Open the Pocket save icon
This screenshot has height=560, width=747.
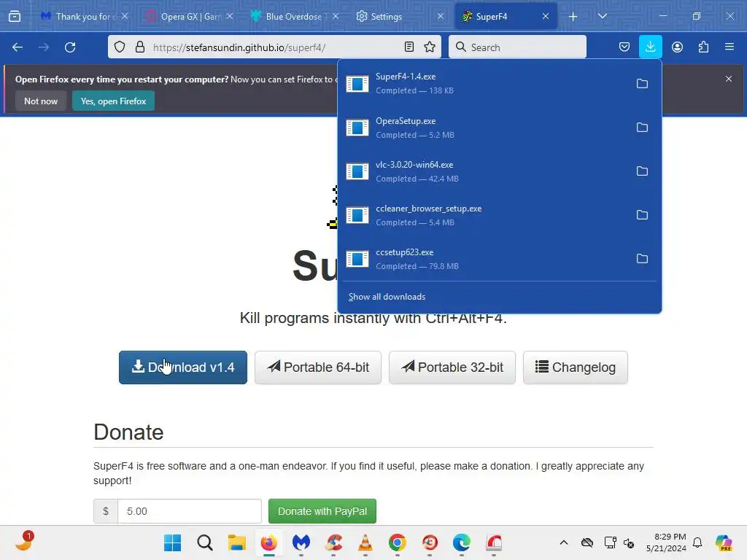[624, 47]
